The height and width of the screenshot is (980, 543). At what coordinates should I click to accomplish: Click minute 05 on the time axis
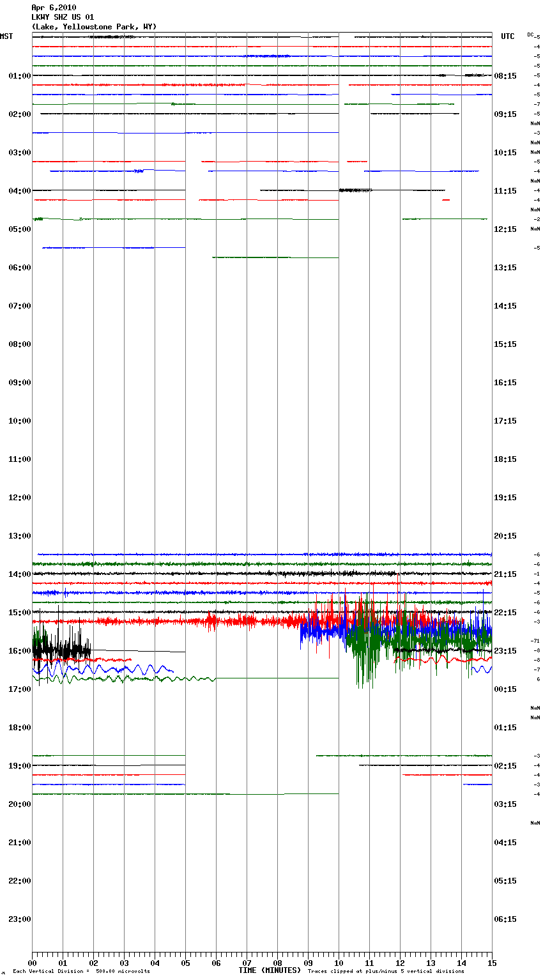coord(186,963)
